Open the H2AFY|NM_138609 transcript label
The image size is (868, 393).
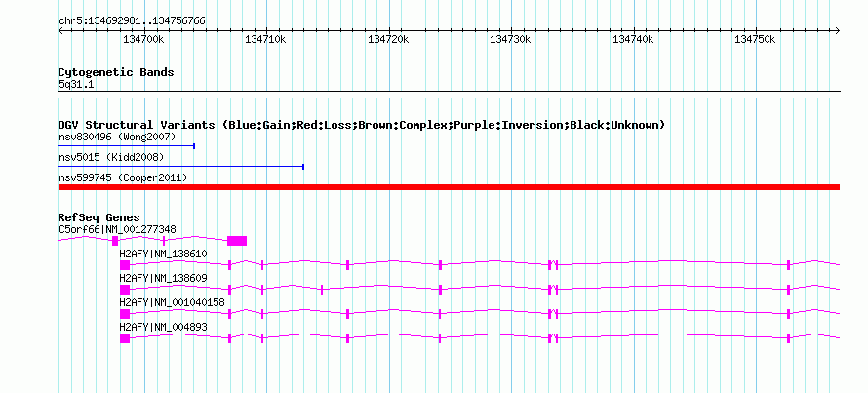[x=163, y=278]
